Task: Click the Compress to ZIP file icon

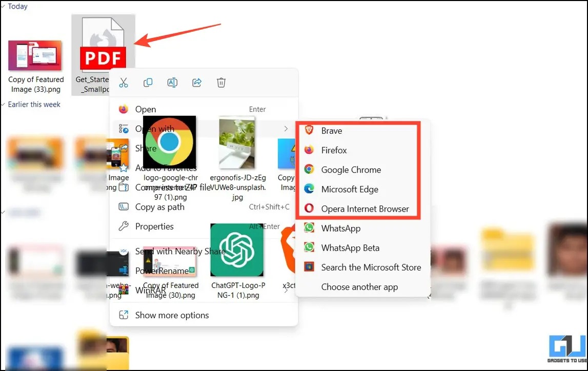Action: [124, 187]
